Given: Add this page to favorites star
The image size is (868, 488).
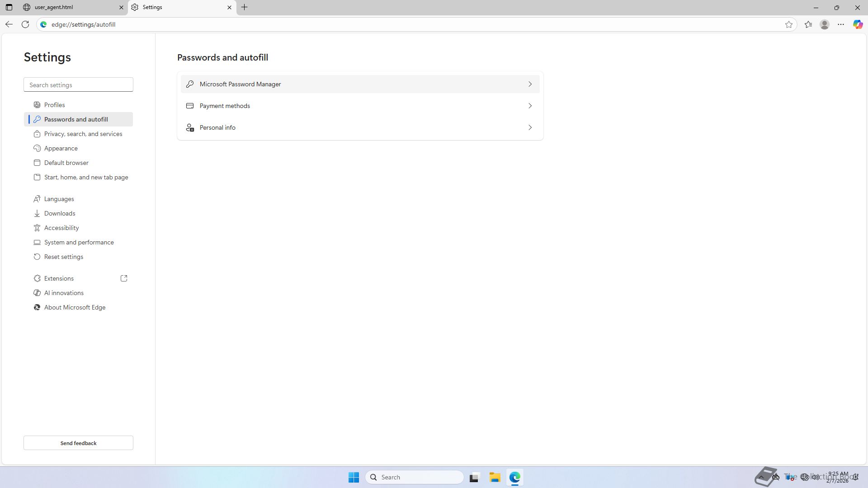Looking at the screenshot, I should click(x=789, y=24).
